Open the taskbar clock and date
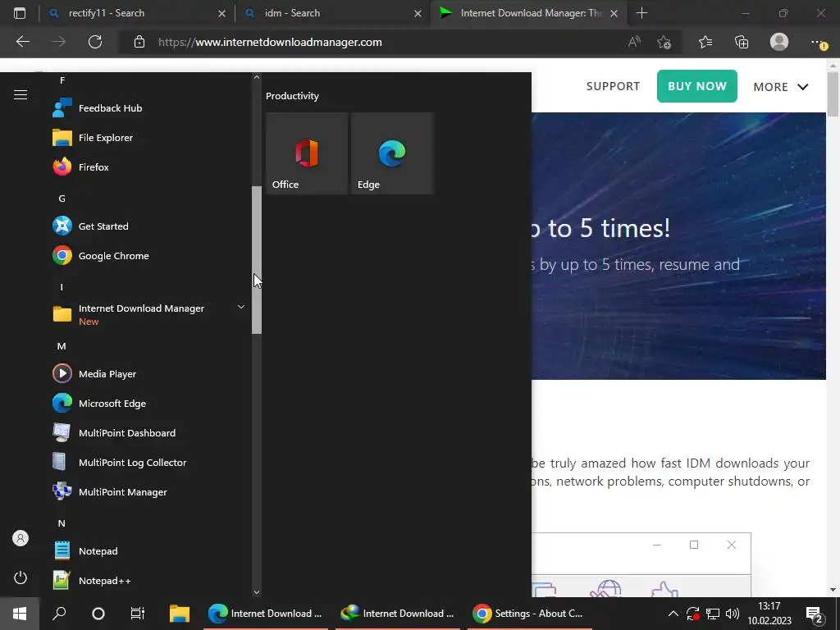 click(769, 614)
